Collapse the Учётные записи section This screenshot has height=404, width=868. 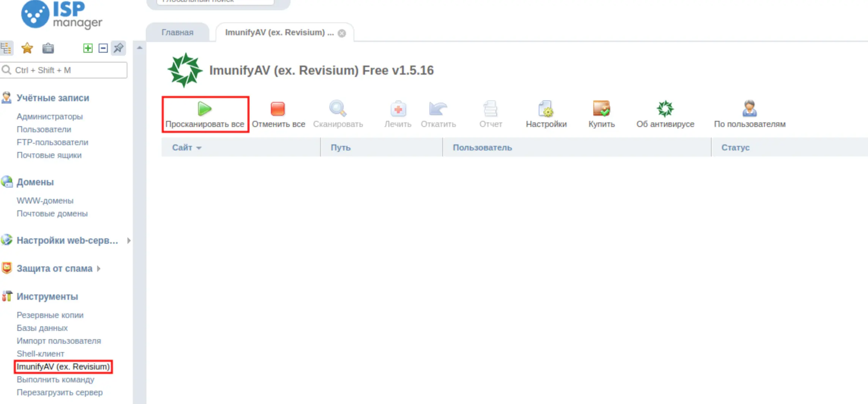point(53,98)
